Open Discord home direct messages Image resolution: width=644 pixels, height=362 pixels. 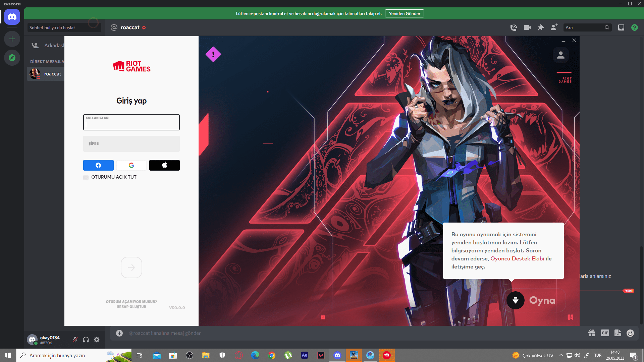(x=12, y=17)
